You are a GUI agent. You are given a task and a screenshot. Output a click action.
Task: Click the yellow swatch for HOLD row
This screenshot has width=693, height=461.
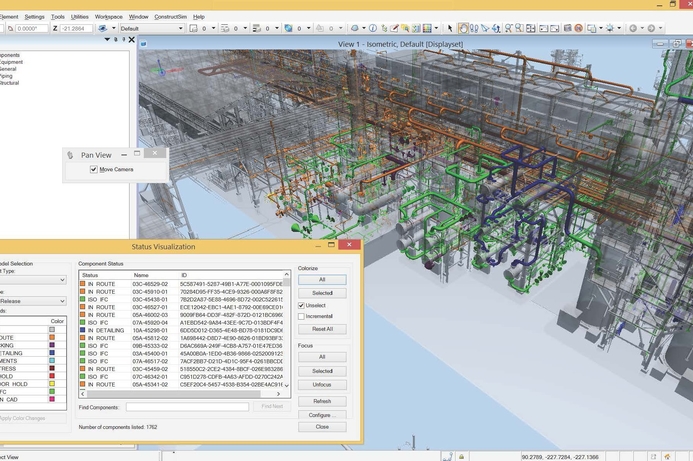pos(52,384)
